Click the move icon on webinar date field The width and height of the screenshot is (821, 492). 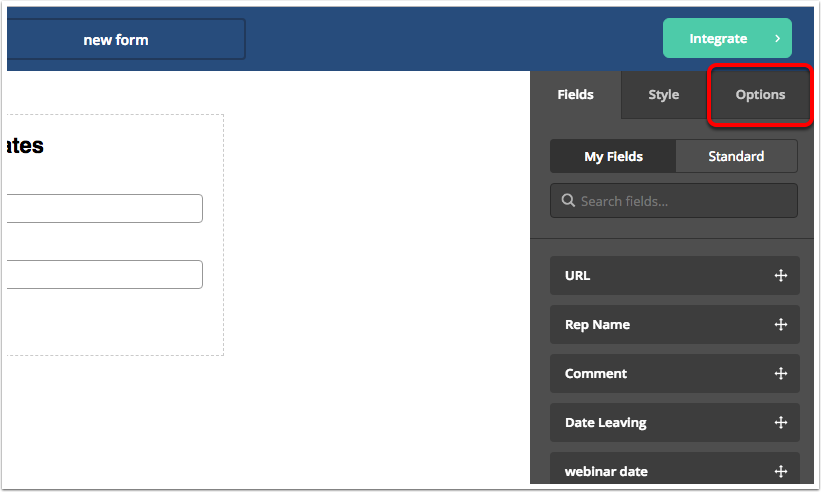click(x=781, y=471)
